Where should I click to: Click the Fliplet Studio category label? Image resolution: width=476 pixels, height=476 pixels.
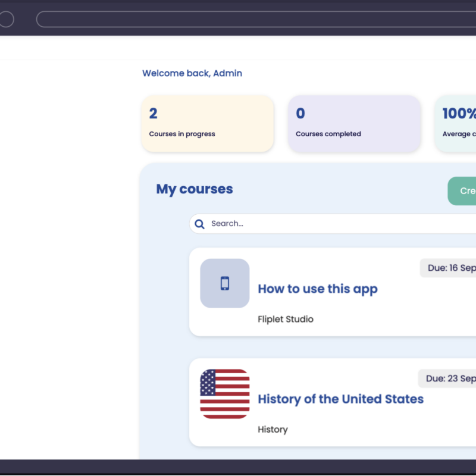286,319
